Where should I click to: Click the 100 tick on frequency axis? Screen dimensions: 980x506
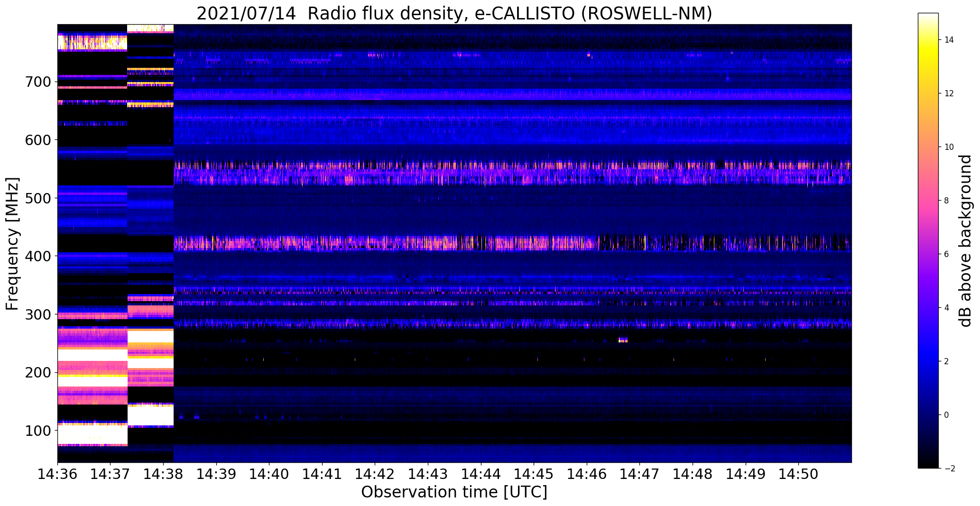pos(37,431)
